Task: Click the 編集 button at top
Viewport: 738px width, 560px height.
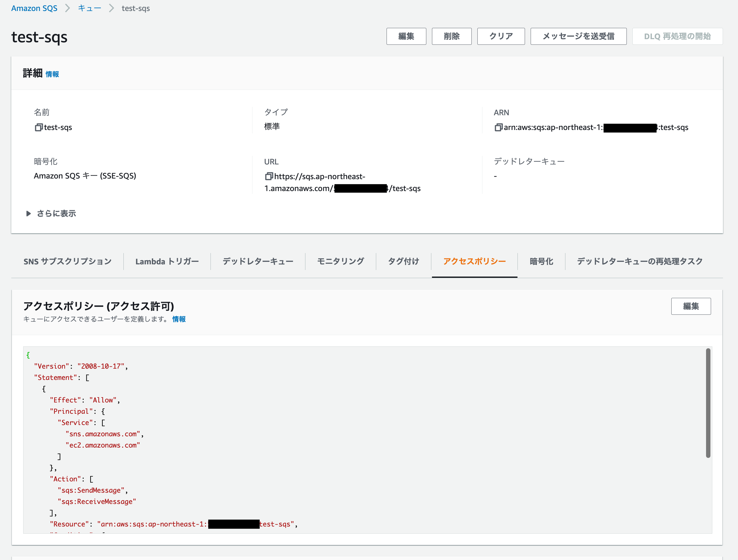Action: click(x=406, y=36)
